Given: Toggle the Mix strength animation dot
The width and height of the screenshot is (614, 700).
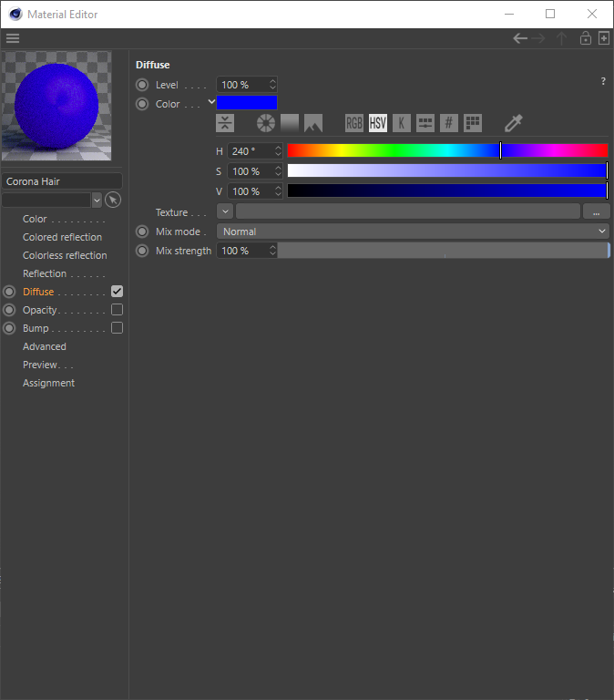Looking at the screenshot, I should tap(142, 251).
